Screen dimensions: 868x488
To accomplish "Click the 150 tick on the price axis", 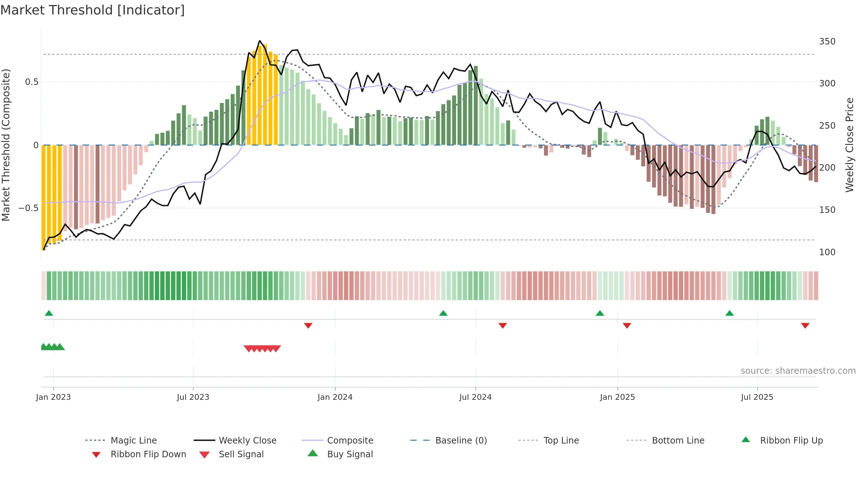I will (x=827, y=210).
